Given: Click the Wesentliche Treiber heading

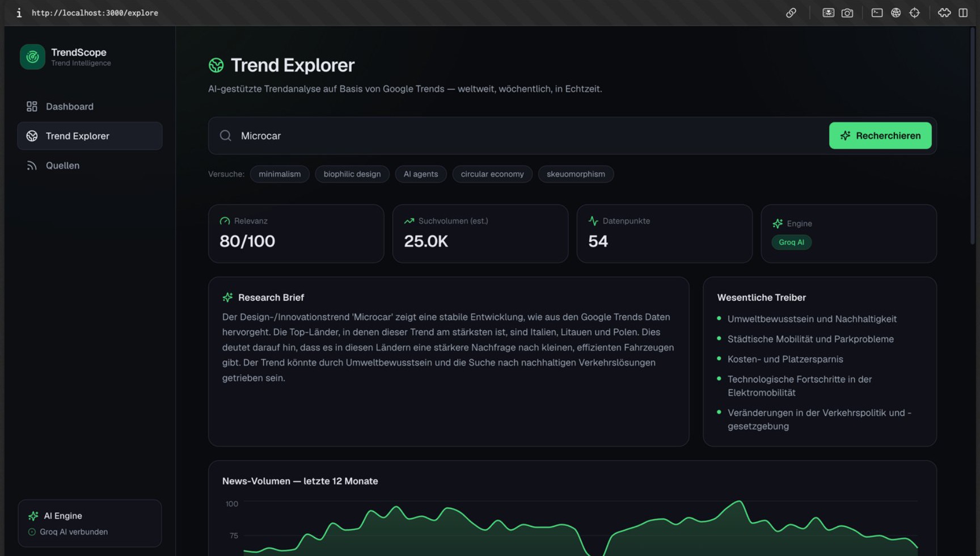Looking at the screenshot, I should click(761, 297).
